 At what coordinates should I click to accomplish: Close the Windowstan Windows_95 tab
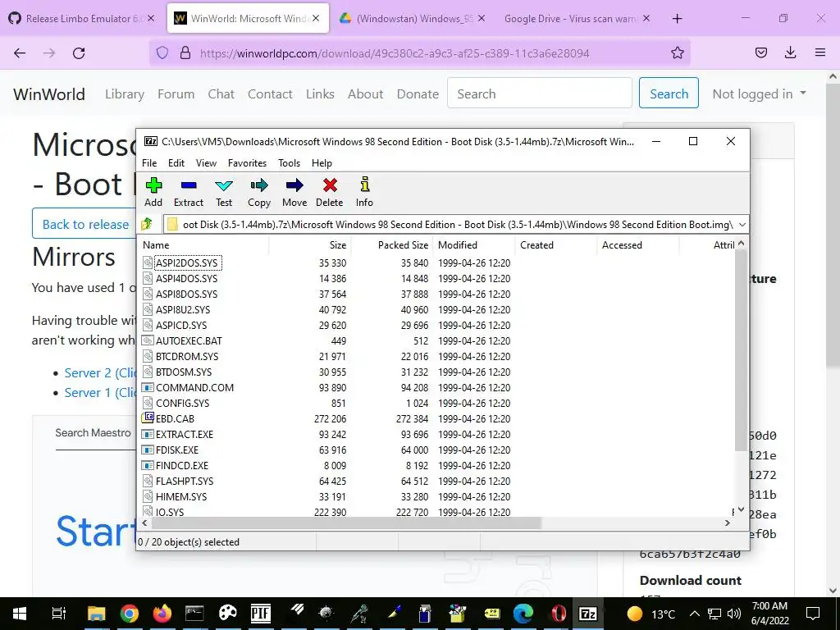(481, 19)
